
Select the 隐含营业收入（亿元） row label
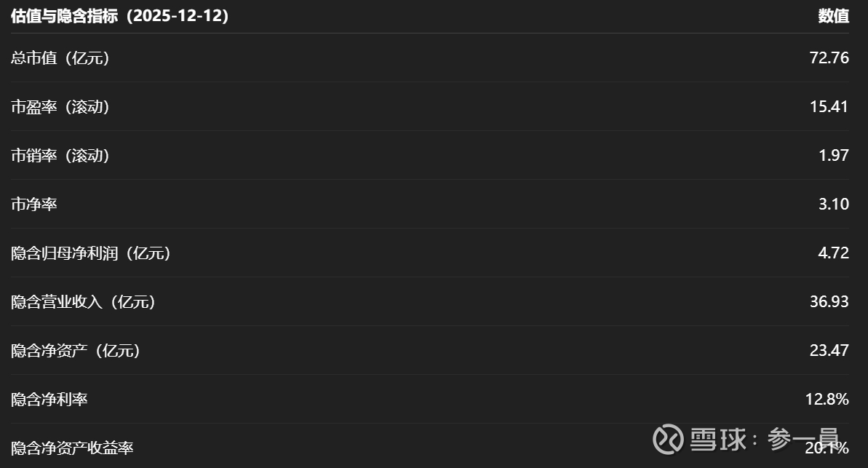[84, 302]
